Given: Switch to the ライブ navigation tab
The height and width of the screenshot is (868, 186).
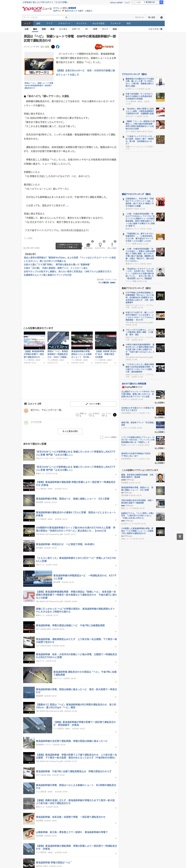Looking at the screenshot, I should tap(49, 24).
